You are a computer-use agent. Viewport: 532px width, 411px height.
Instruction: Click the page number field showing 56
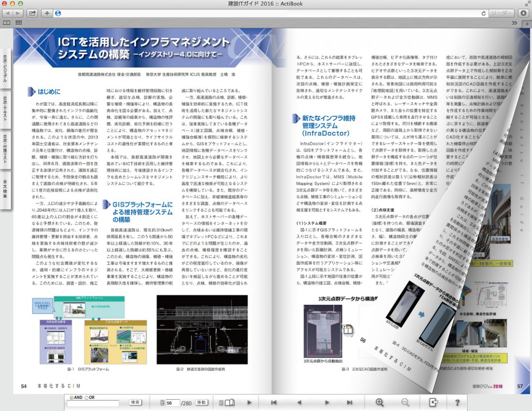(172, 403)
